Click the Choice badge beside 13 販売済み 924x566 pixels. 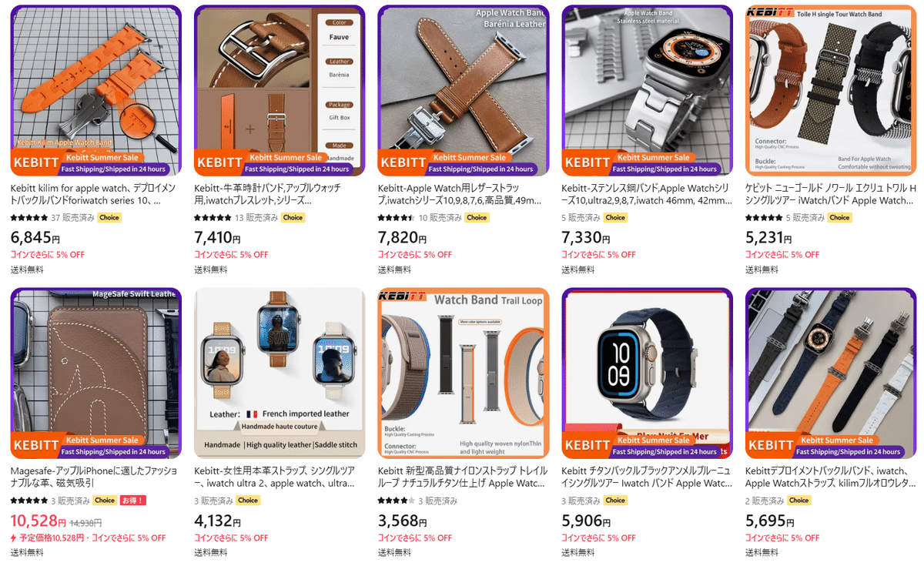point(293,218)
